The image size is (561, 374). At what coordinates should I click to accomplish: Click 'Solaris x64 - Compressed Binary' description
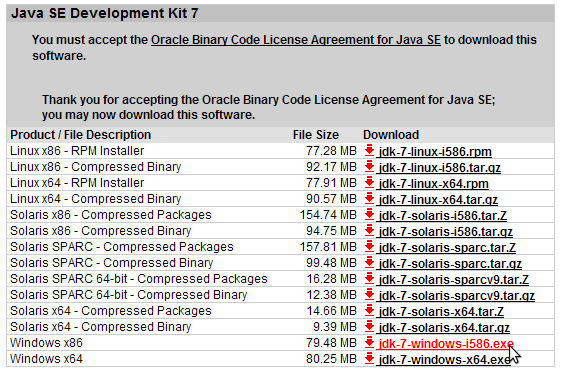point(101,327)
